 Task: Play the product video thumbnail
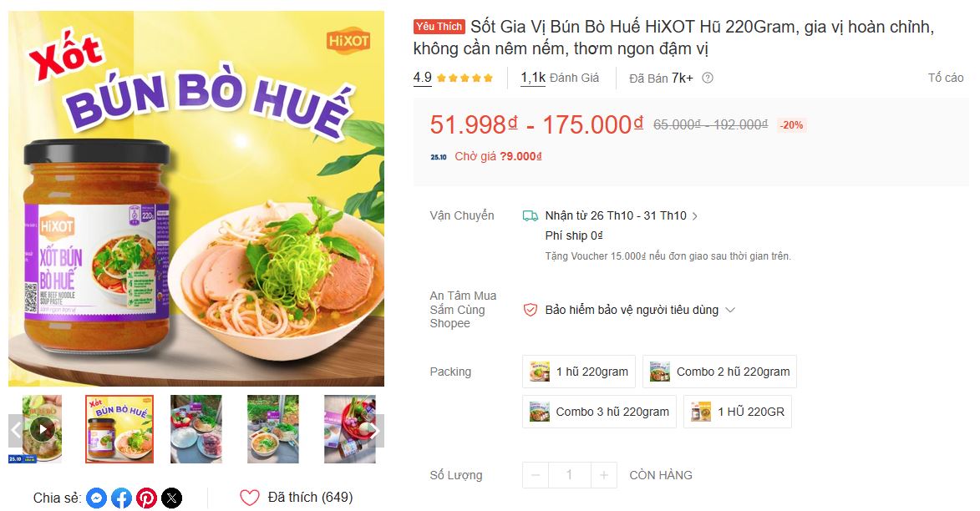(x=43, y=429)
